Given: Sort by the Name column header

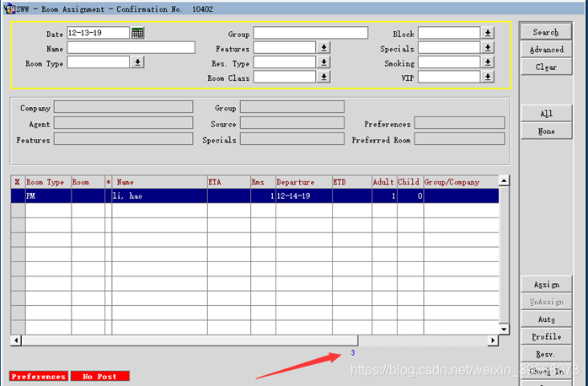Looking at the screenshot, I should pos(159,182).
